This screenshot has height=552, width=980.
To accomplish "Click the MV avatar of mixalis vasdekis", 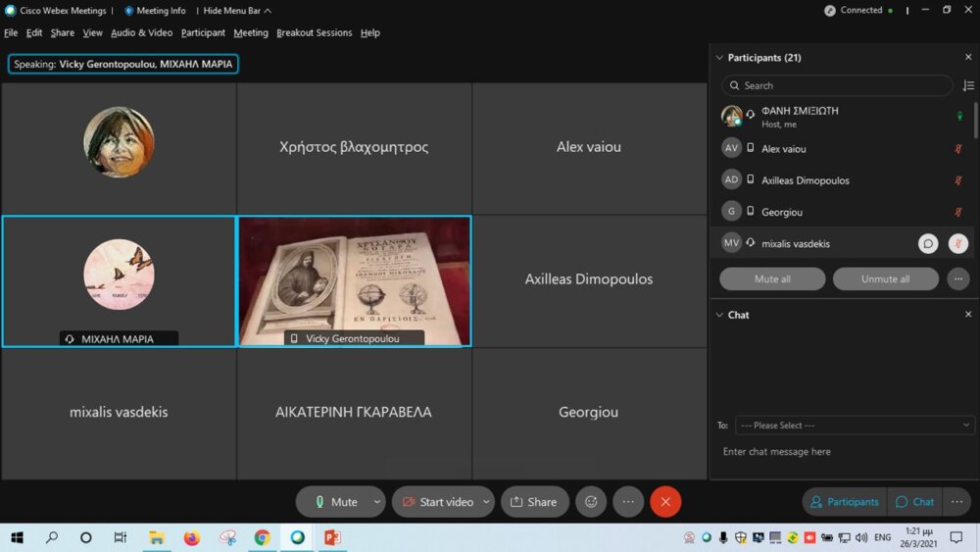I will (731, 242).
